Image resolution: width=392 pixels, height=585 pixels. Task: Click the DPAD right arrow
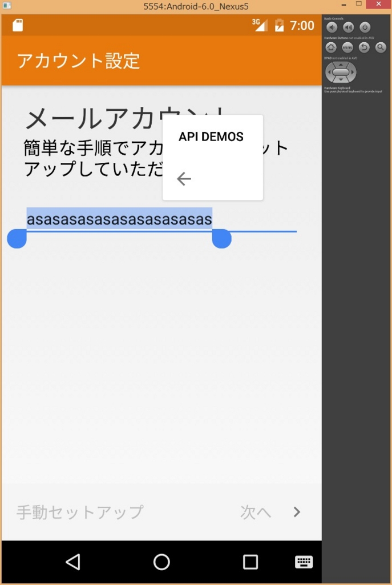point(353,72)
